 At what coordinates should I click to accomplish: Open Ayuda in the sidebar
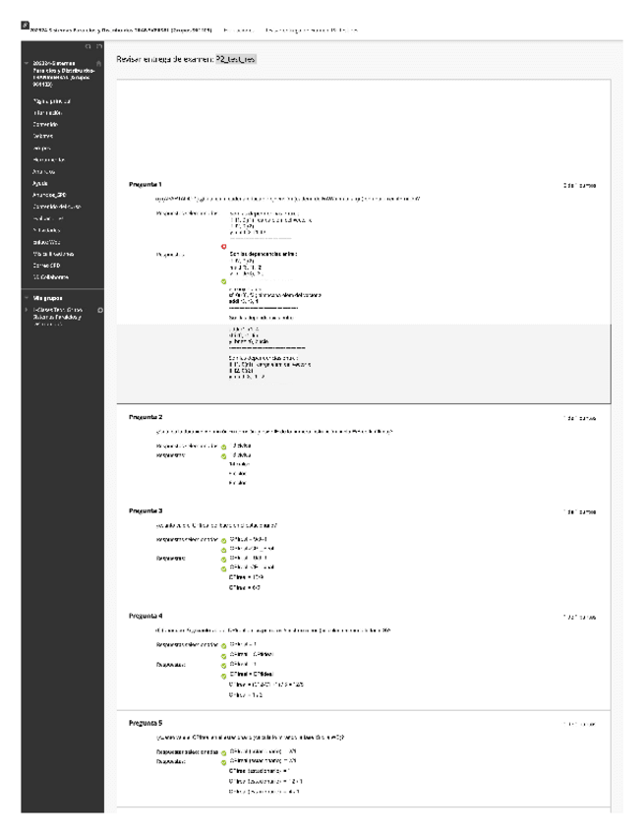coord(40,183)
